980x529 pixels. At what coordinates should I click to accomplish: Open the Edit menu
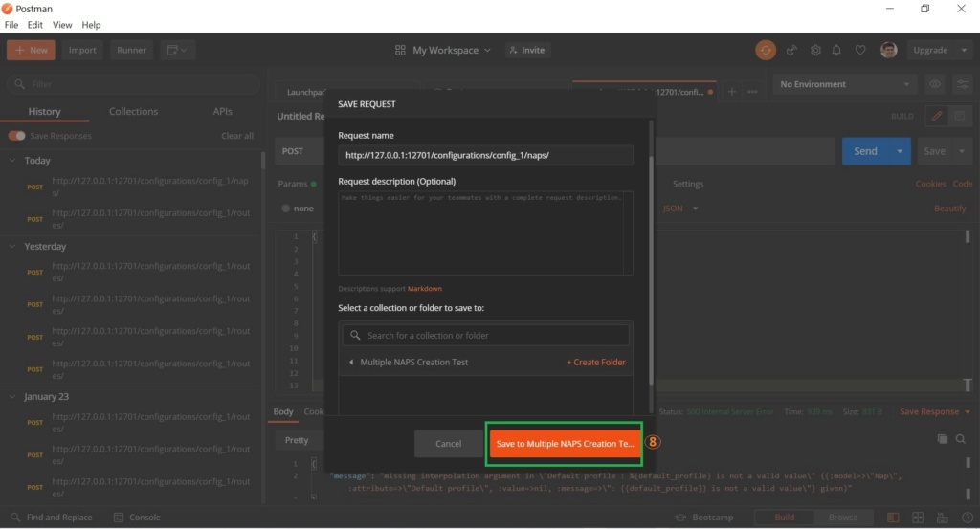pyautogui.click(x=35, y=25)
